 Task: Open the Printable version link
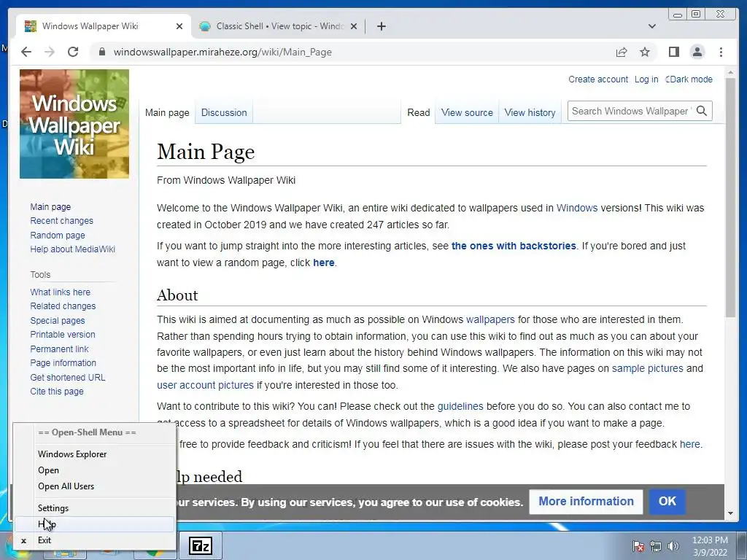63,334
